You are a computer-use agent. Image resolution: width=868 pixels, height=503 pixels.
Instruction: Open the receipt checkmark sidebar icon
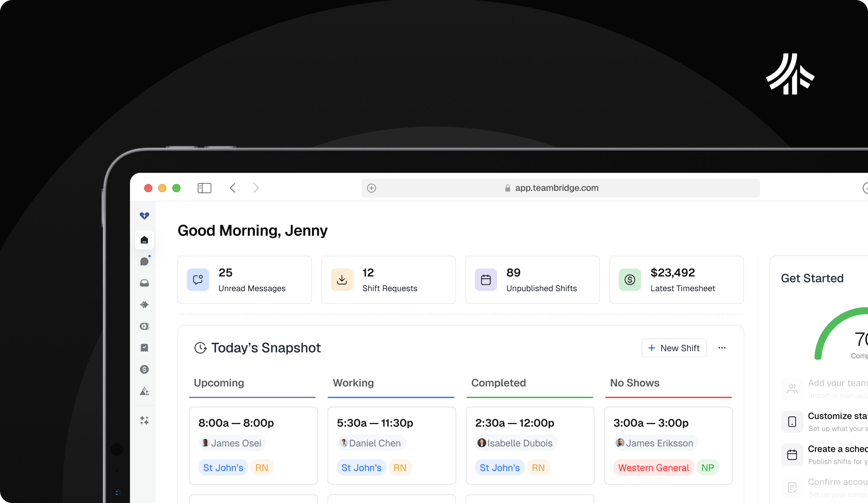click(x=144, y=348)
